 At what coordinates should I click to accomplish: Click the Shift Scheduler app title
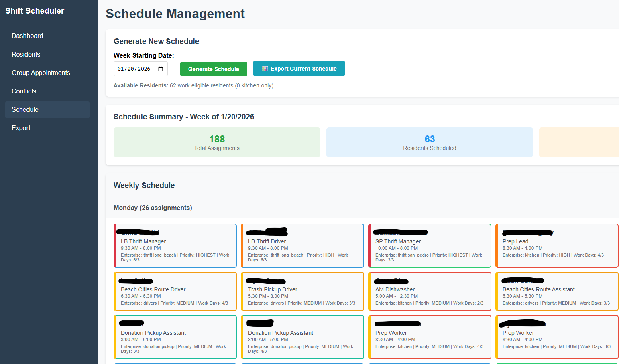pos(35,11)
